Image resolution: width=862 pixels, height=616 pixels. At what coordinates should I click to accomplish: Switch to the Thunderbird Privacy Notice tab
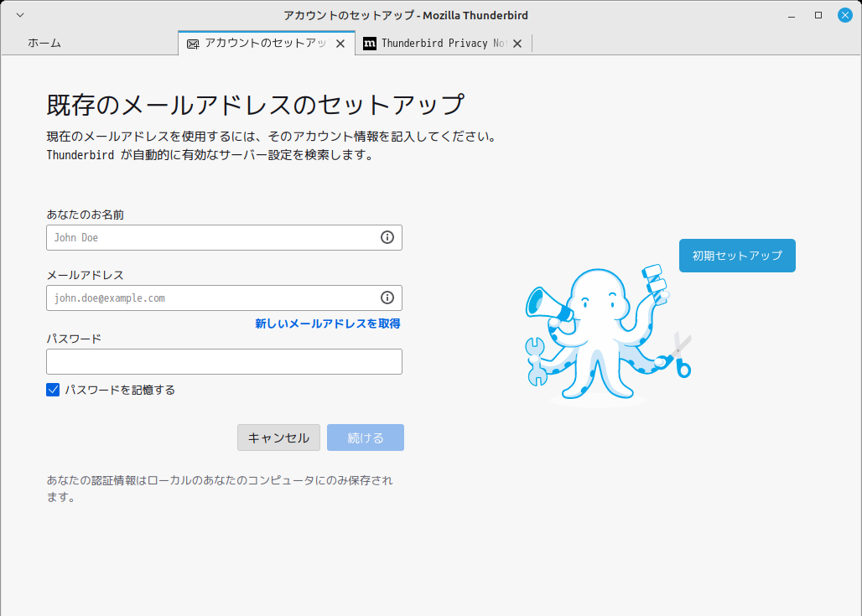444,43
